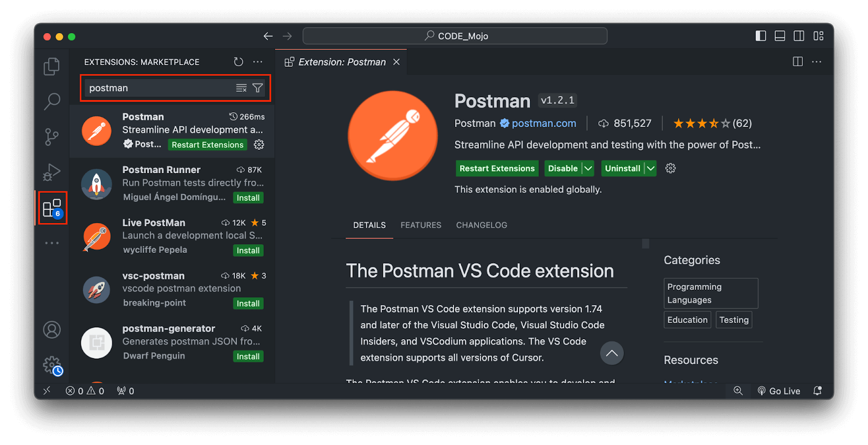Click the remote window status icon

coord(47,390)
